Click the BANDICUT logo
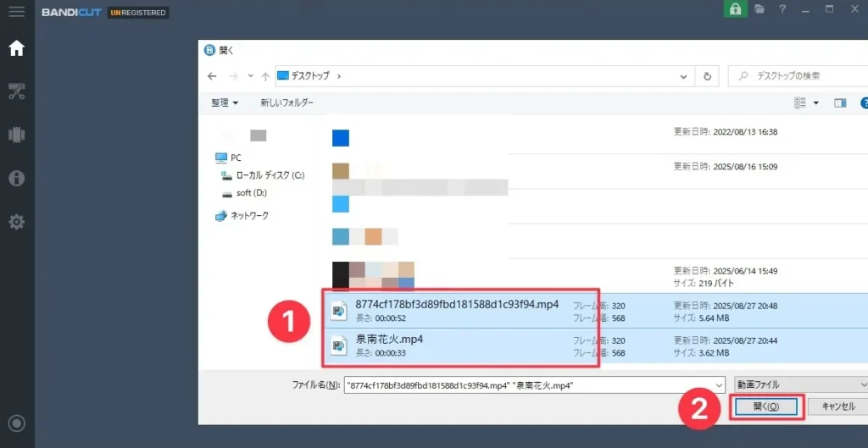Screen dimensions: 868x448 pos(71,12)
